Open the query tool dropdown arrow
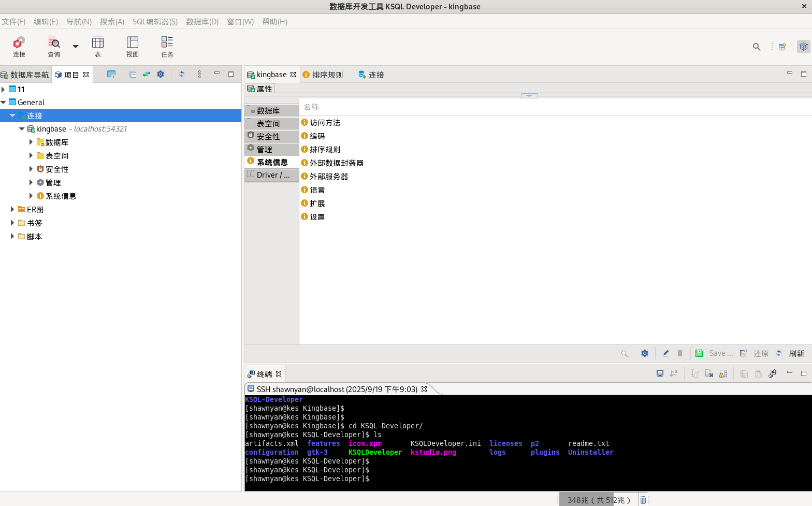The width and height of the screenshot is (812, 506). [76, 47]
